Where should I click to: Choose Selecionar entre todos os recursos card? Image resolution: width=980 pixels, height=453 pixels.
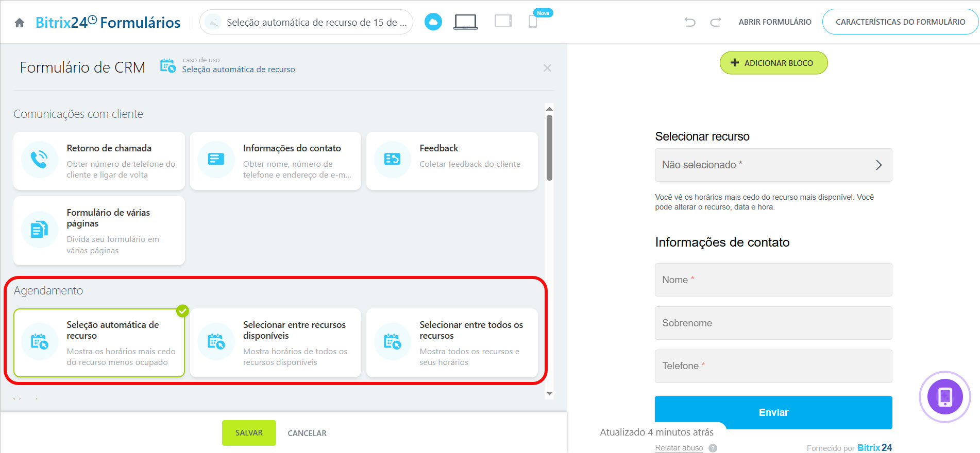click(x=452, y=343)
